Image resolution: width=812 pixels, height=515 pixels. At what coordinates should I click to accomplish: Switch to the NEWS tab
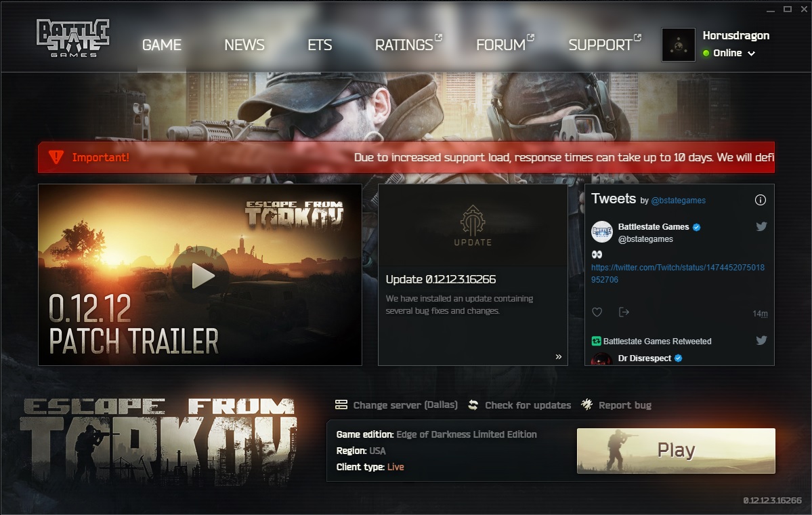(x=244, y=45)
